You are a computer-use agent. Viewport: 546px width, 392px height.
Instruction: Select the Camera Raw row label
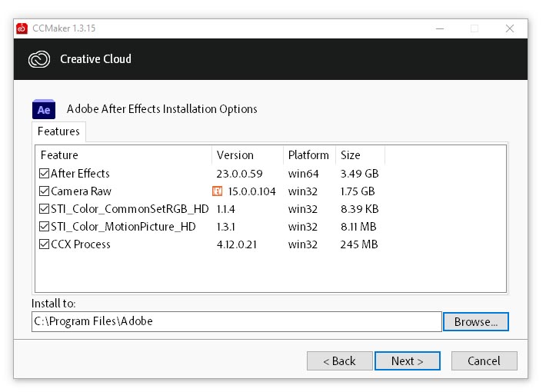pos(81,191)
